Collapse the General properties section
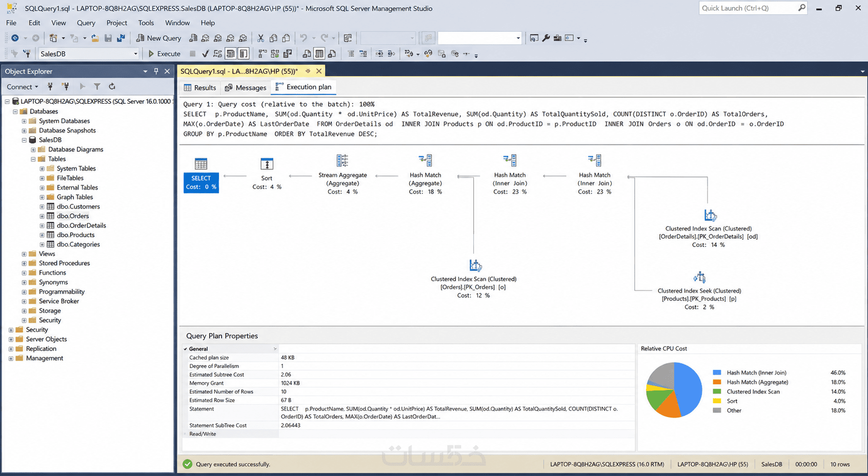 point(186,349)
